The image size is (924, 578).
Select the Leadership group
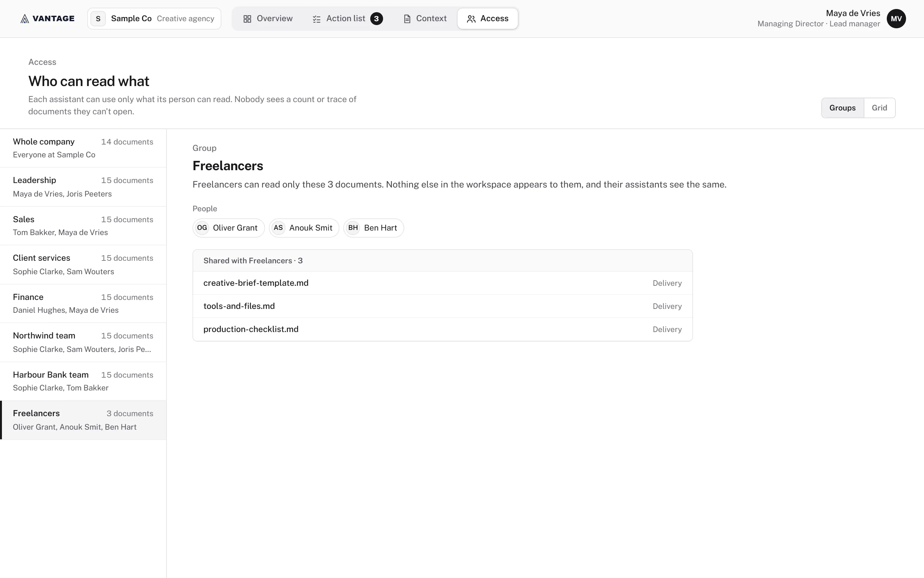pyautogui.click(x=83, y=187)
